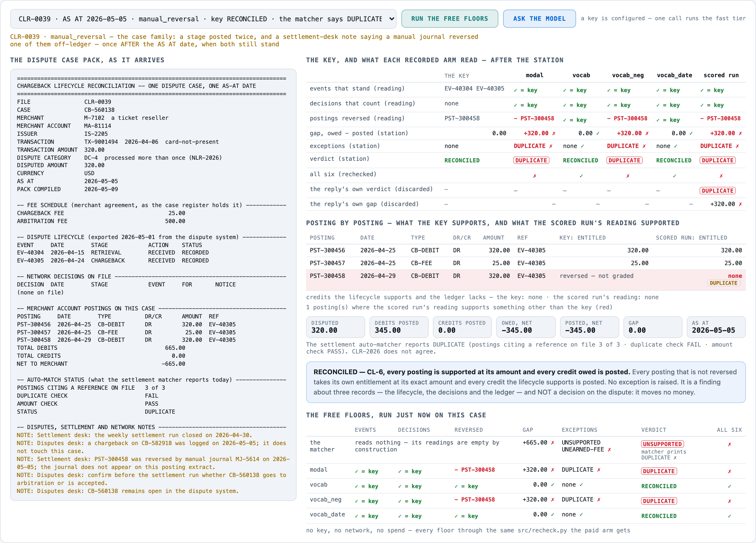Open the CLR-0039 case selector dropdown
Image resolution: width=756 pixels, height=543 pixels.
pos(203,19)
